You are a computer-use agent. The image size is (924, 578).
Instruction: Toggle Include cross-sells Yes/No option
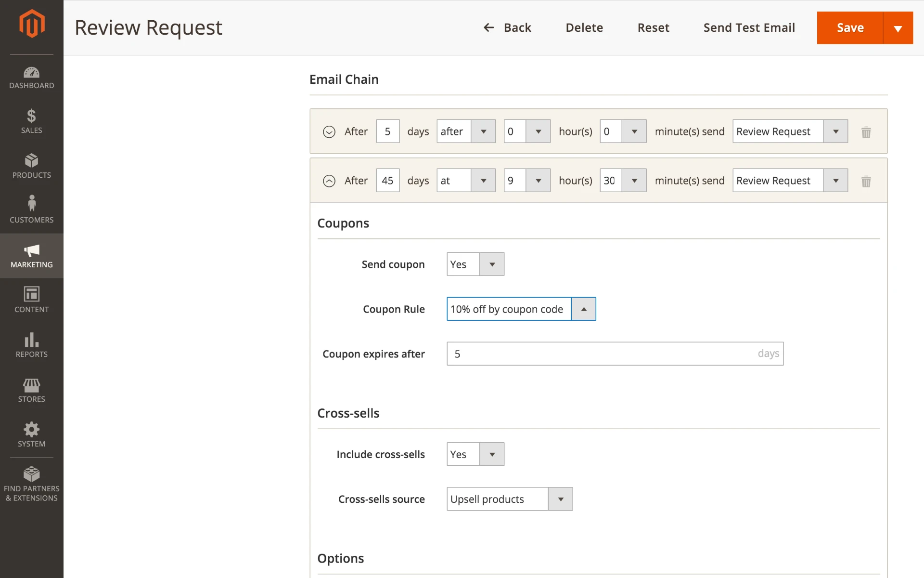(x=492, y=454)
